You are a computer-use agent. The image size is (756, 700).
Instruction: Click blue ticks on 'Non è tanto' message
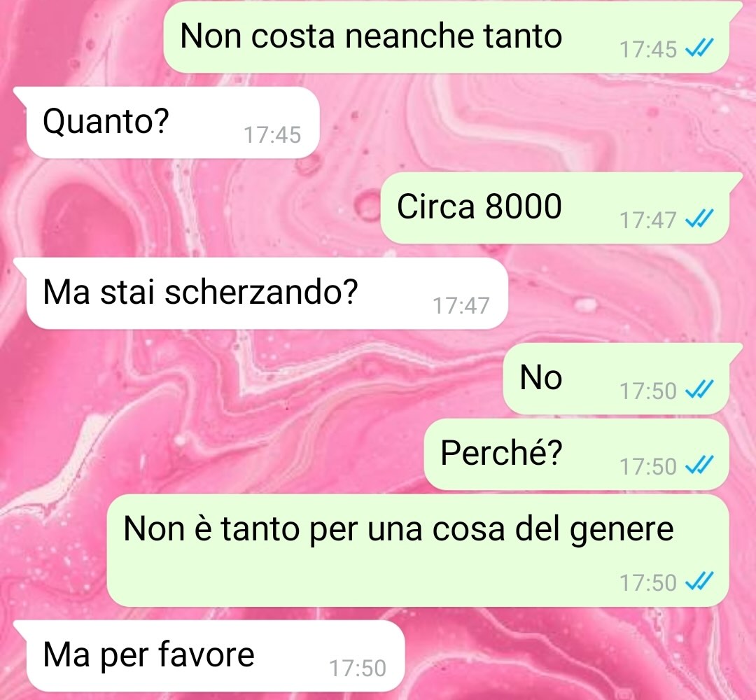click(699, 582)
